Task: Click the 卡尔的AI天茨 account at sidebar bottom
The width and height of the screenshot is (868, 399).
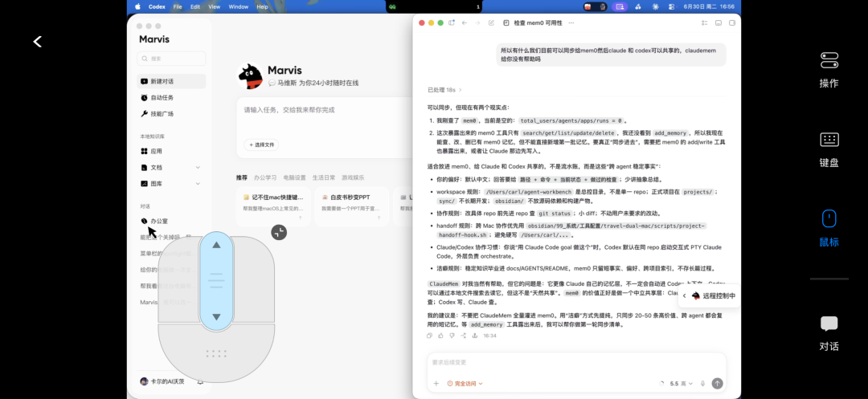Action: (162, 381)
